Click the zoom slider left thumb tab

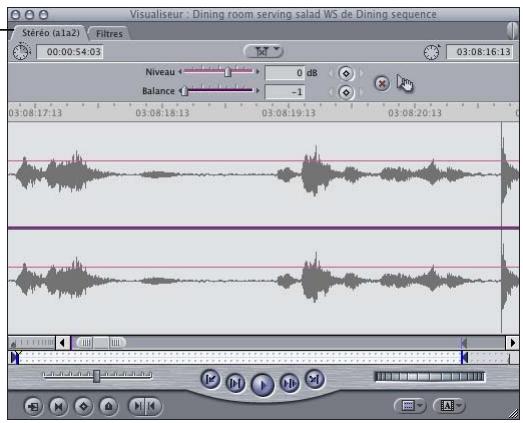[x=85, y=343]
